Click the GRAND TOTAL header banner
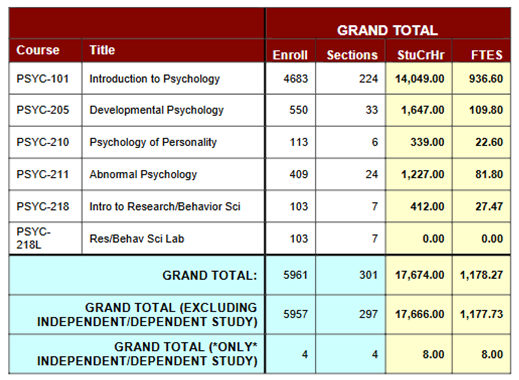Screen dimensions: 519x380 tap(387, 30)
